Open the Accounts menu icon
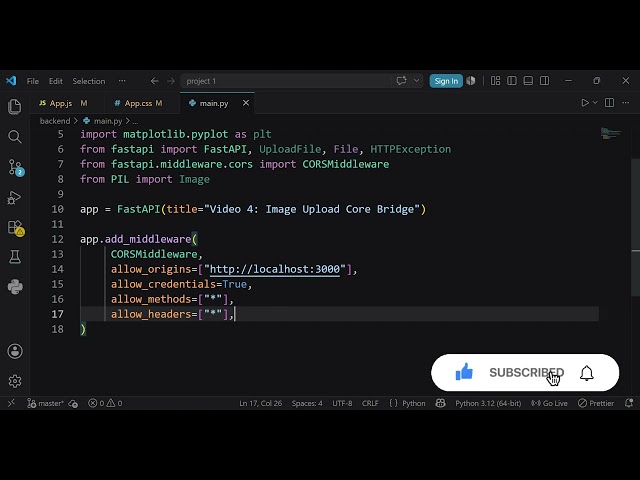Image resolution: width=640 pixels, height=480 pixels. click(x=15, y=351)
